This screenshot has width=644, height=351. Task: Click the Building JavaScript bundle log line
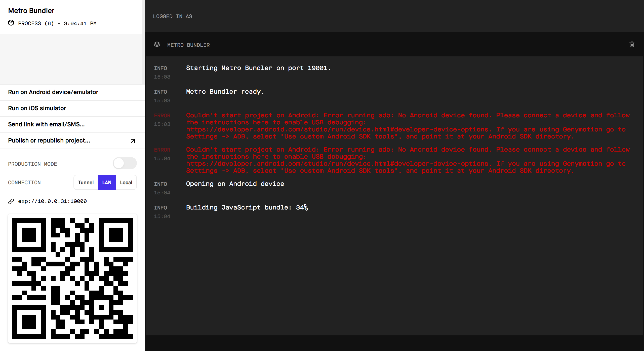click(247, 207)
